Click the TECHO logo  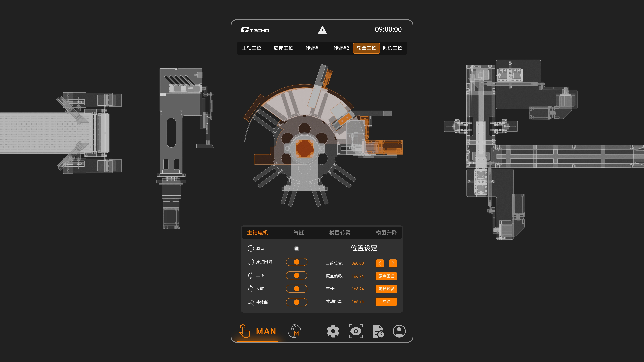click(x=255, y=30)
